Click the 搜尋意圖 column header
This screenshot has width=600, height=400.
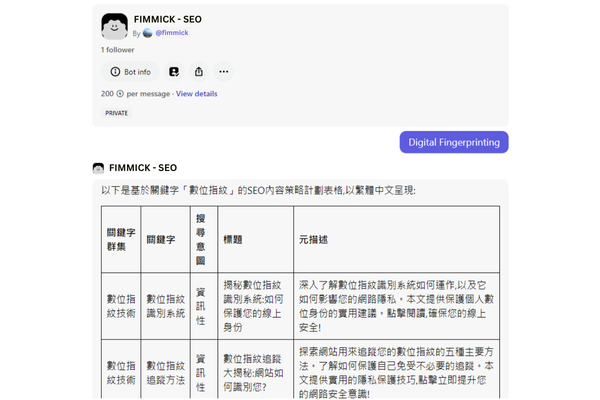(204, 240)
